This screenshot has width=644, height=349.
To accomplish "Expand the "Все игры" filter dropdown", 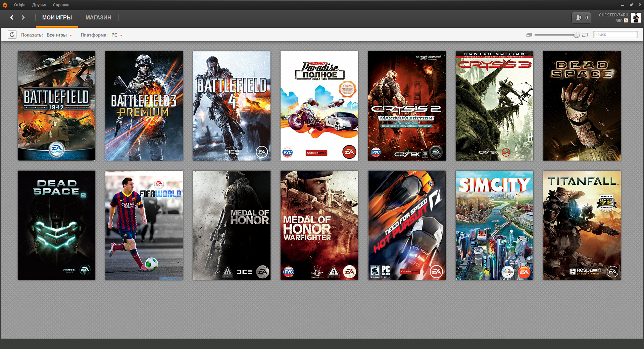I will point(59,35).
